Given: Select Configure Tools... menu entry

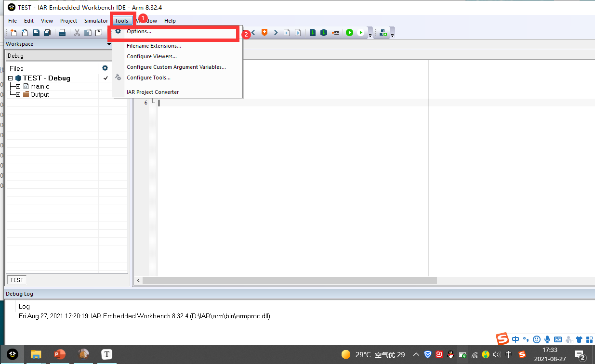Looking at the screenshot, I should pos(177,78).
